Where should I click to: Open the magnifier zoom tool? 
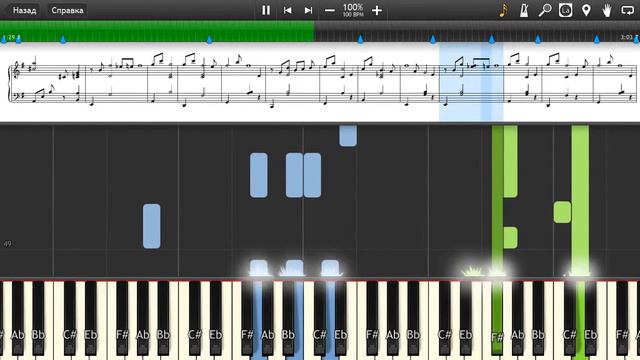click(544, 10)
